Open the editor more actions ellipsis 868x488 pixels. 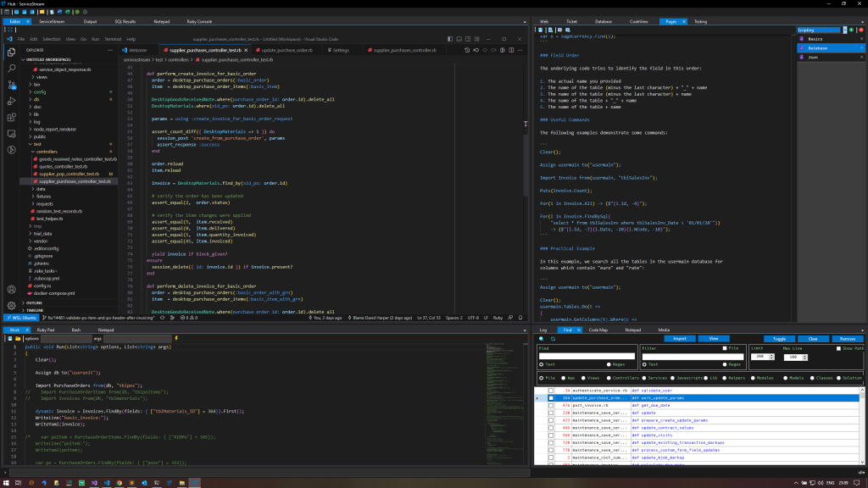520,50
